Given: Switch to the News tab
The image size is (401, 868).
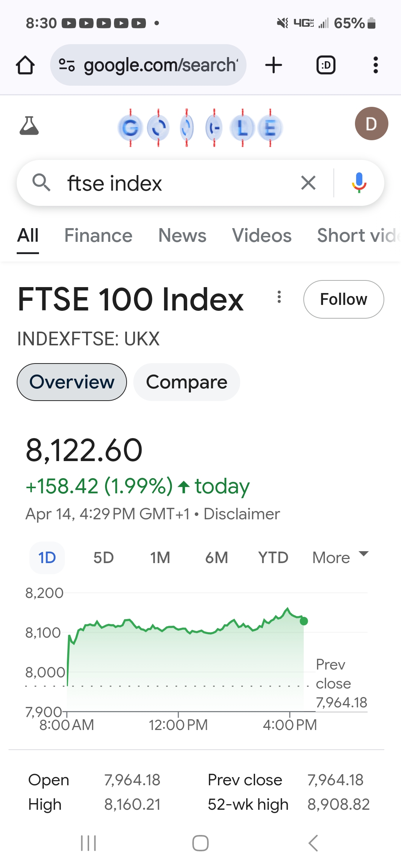Looking at the screenshot, I should click(x=182, y=236).
